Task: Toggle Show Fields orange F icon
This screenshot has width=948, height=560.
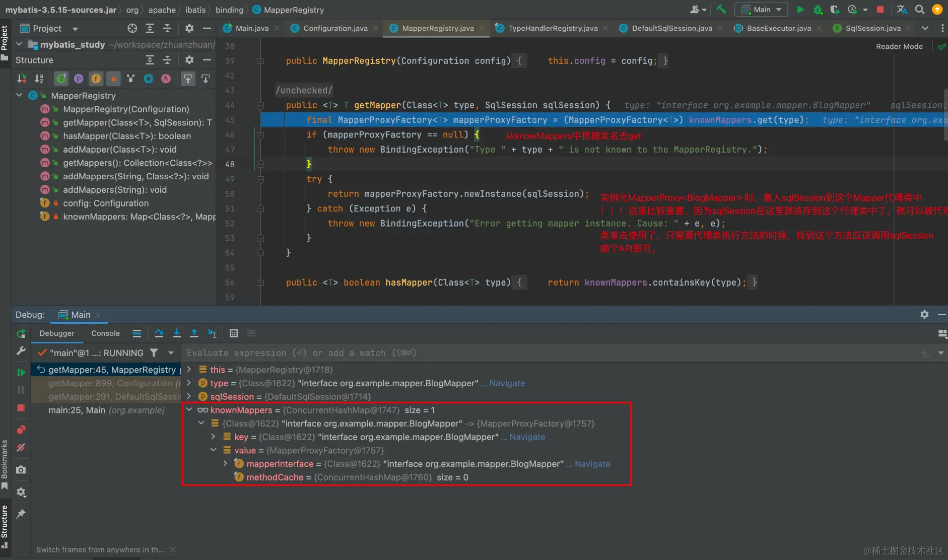Action: coord(96,79)
